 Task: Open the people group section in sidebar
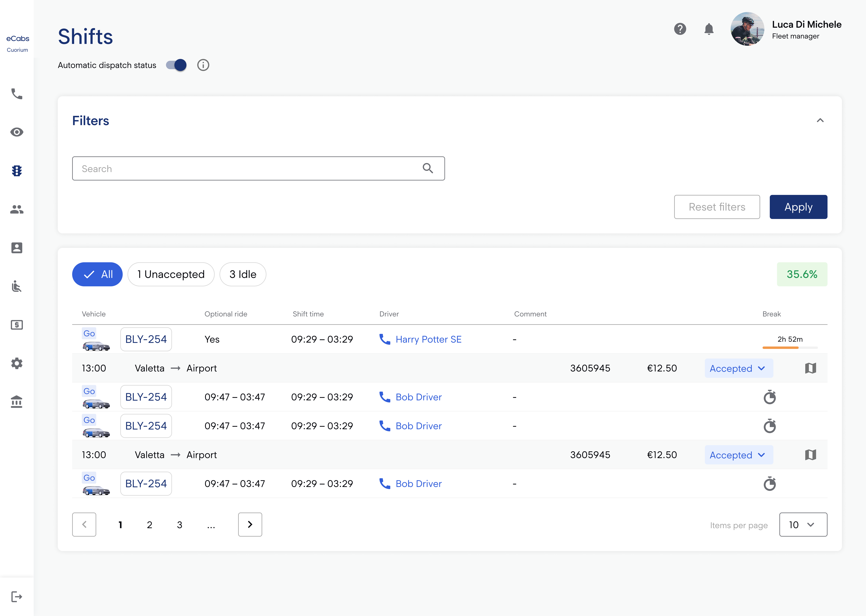click(17, 209)
